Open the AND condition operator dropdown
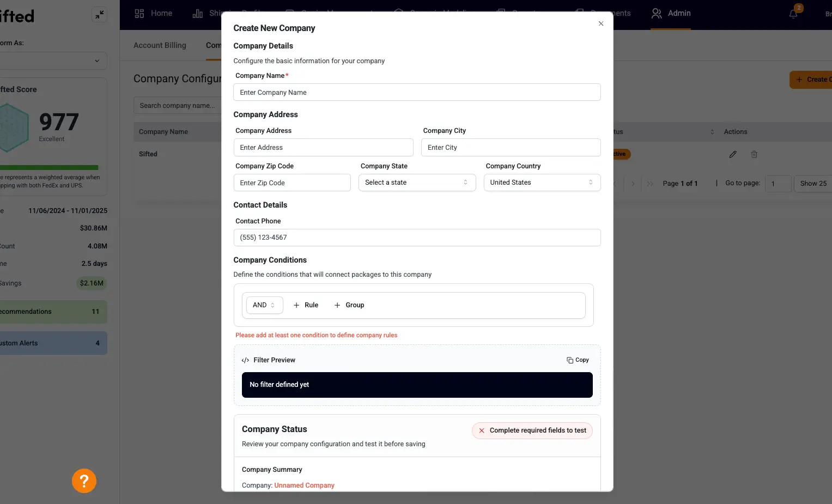This screenshot has width=832, height=504. pyautogui.click(x=264, y=305)
